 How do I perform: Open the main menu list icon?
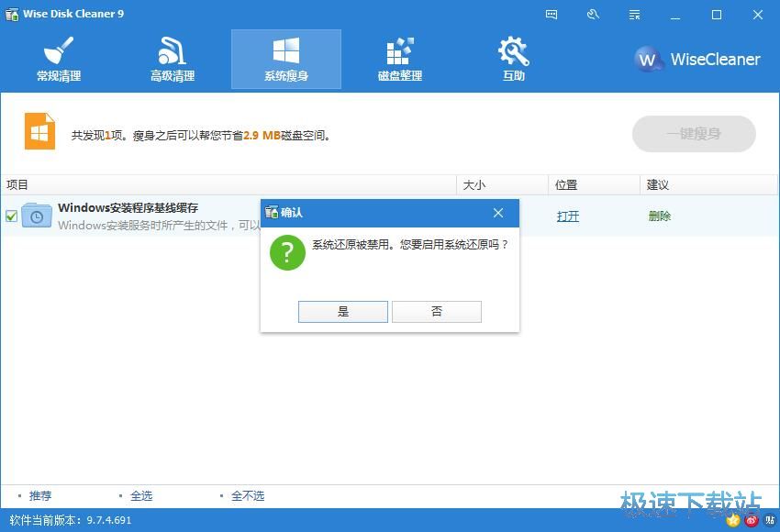pyautogui.click(x=634, y=15)
